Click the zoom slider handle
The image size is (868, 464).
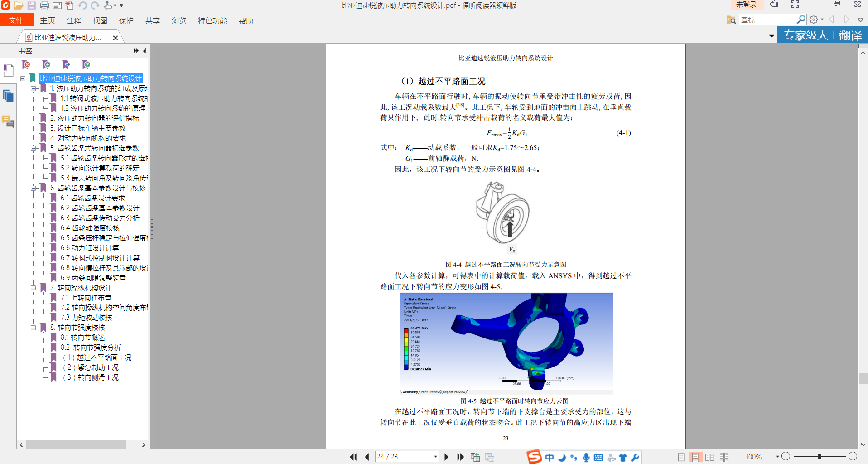point(819,457)
